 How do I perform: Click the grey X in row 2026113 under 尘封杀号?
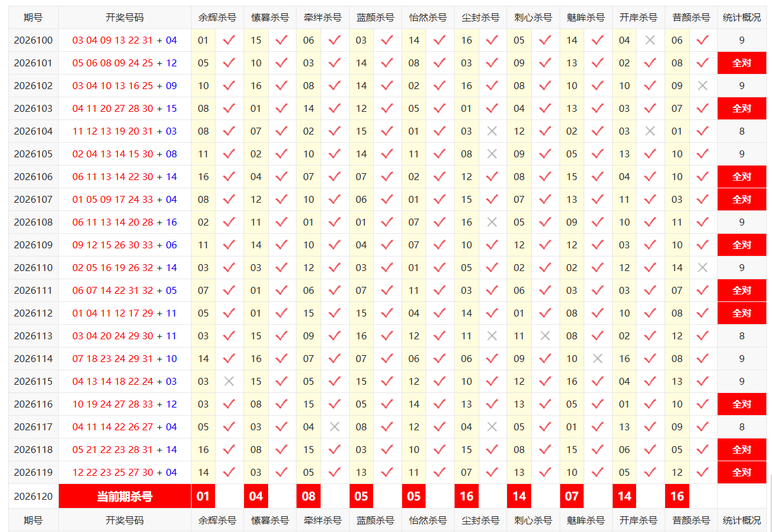click(x=492, y=336)
